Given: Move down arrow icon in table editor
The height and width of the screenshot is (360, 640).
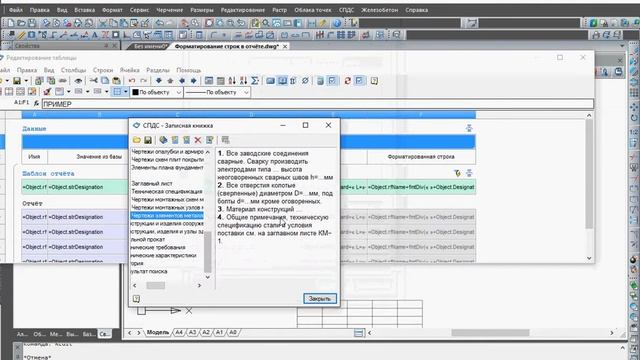Looking at the screenshot, I should click(x=159, y=81).
